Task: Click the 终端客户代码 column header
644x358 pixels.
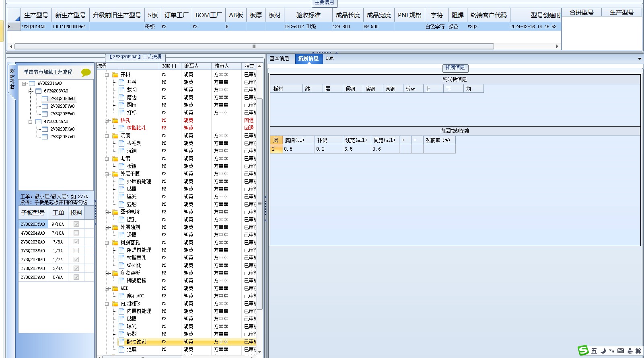Action: click(x=488, y=15)
